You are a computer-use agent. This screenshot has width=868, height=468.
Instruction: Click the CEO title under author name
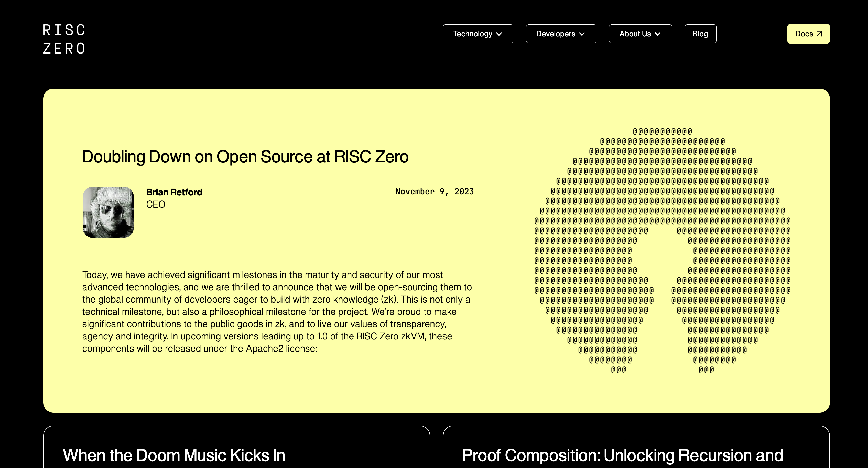(x=156, y=204)
